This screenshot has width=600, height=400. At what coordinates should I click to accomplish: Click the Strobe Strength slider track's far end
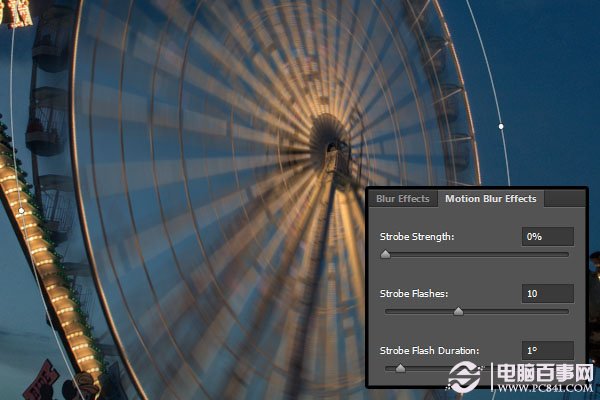(x=566, y=254)
